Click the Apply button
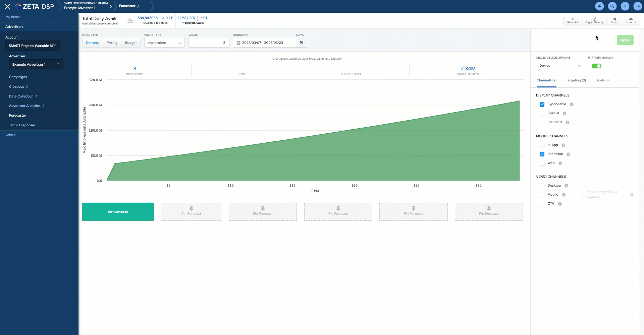The height and width of the screenshot is (335, 644). point(625,40)
